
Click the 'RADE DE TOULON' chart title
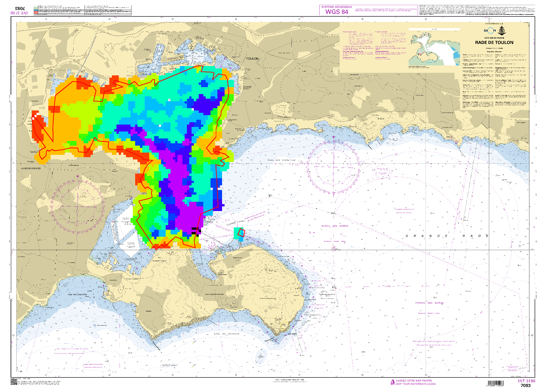494,42
